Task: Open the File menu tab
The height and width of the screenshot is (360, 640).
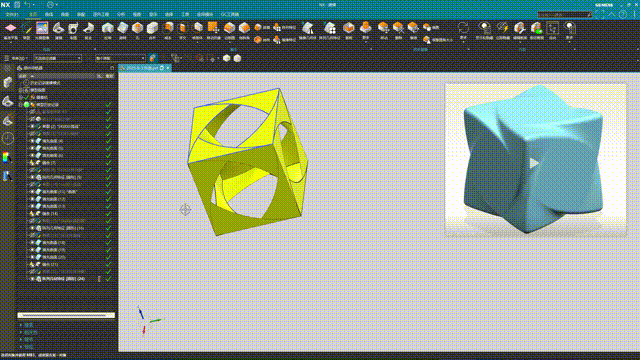Action: 12,14
